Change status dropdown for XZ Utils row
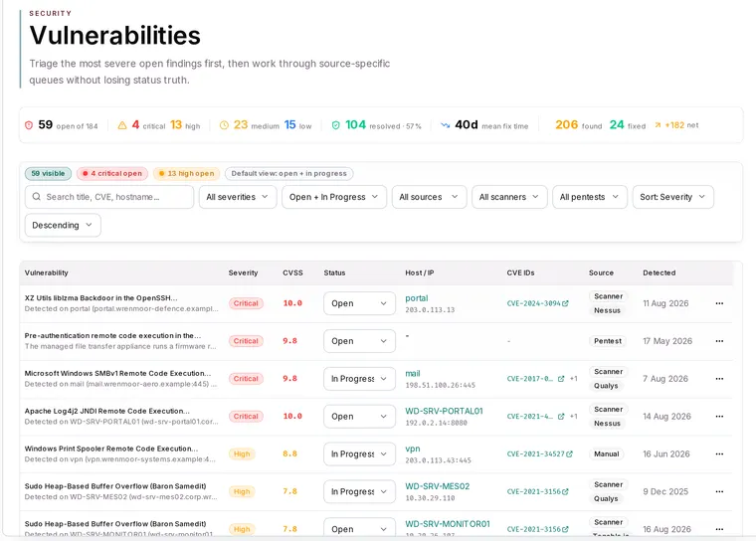Screen dimensions: 756x541 360,303
